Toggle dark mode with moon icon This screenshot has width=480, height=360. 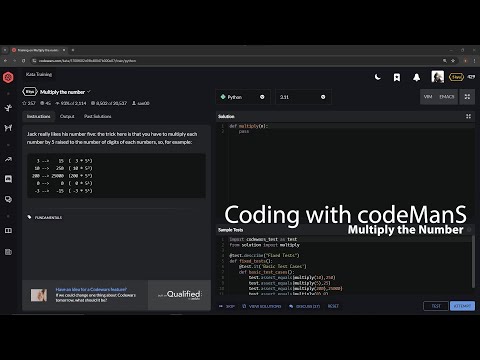(x=377, y=77)
